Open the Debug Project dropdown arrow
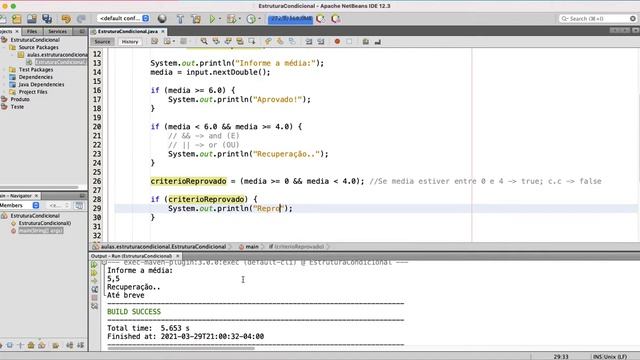Screen dimensions: 640x360 (x=240, y=19)
